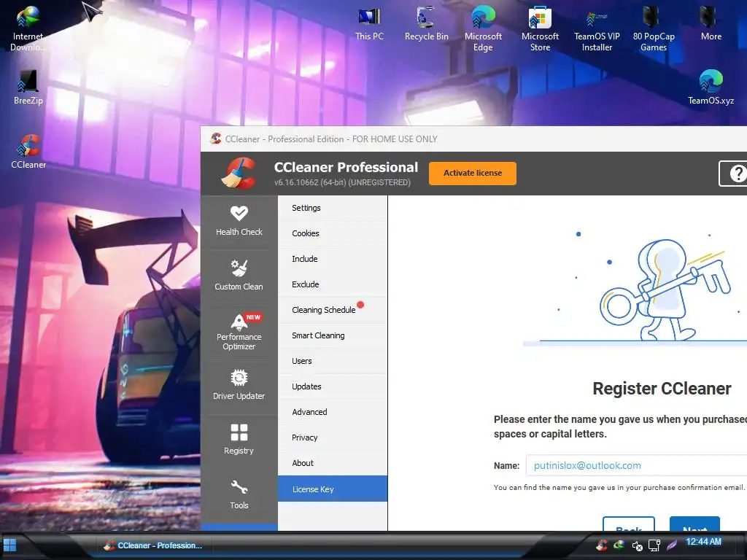Open Windows Start menu
The width and height of the screenshot is (747, 560).
point(10,545)
